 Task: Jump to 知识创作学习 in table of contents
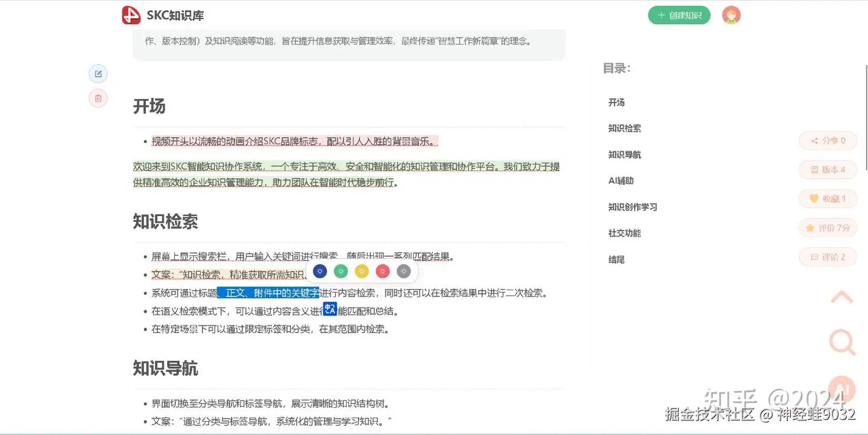(x=633, y=207)
